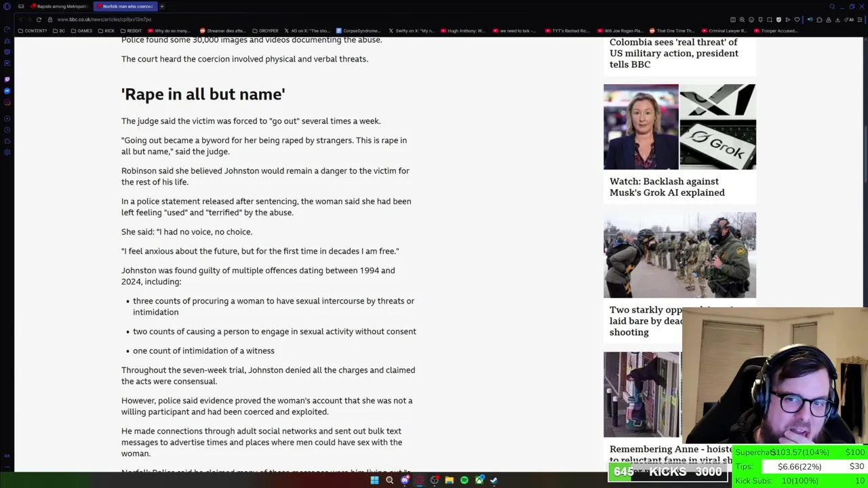
Task: Open 'That One Time Th...' bookmark
Action: 673,30
